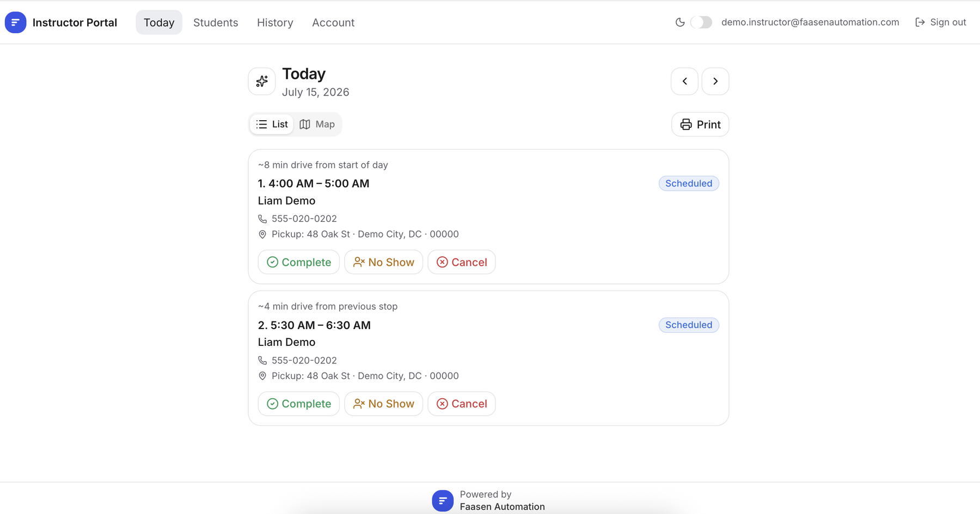The image size is (980, 514).
Task: Click the Instructor Portal logo icon
Action: (15, 22)
